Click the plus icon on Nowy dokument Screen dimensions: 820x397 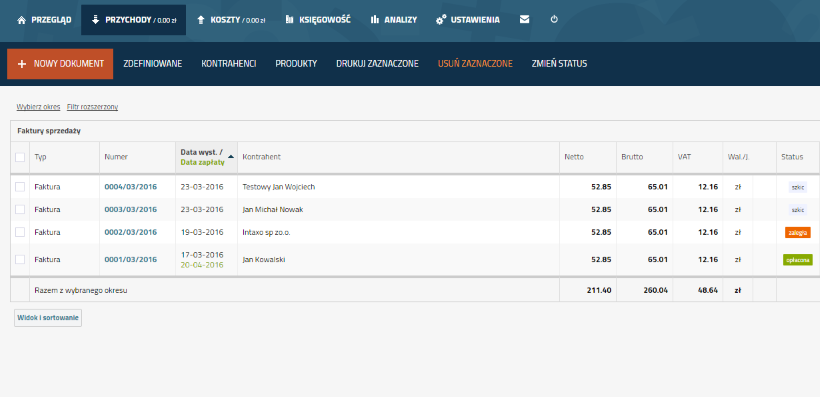tap(22, 64)
